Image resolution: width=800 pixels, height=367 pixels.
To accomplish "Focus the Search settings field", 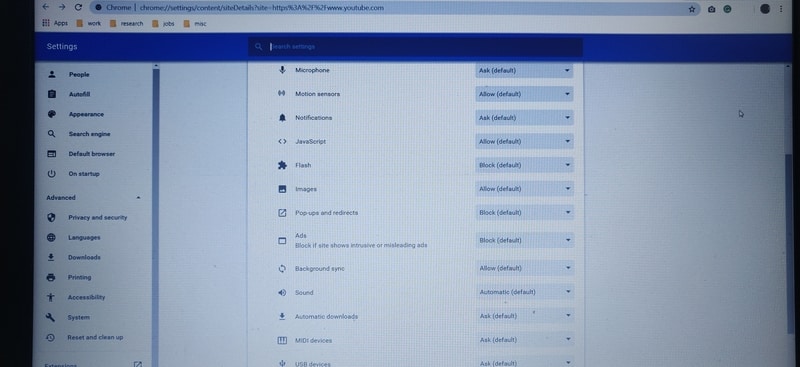I will (x=415, y=46).
